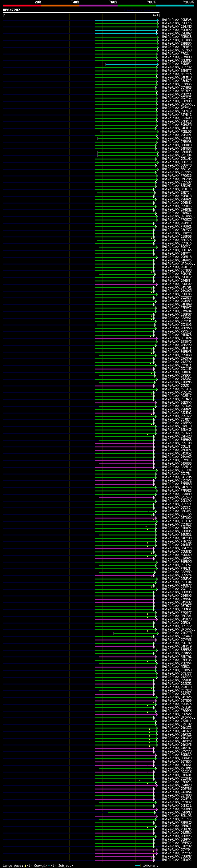Viewport: 197px width, 868px height.
Task: Click the cyan alignment bar for UniRef100_B9RUF4
Action: coord(132,64)
